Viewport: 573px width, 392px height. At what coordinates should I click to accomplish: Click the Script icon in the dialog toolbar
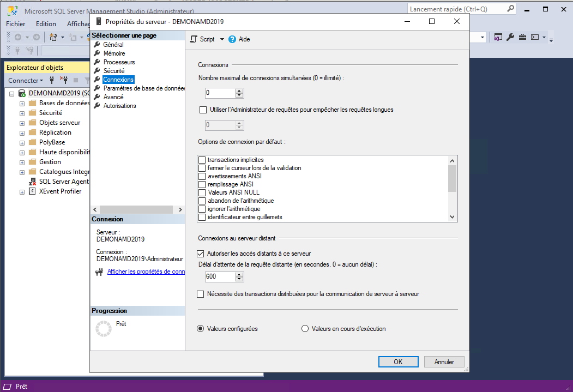pyautogui.click(x=194, y=39)
